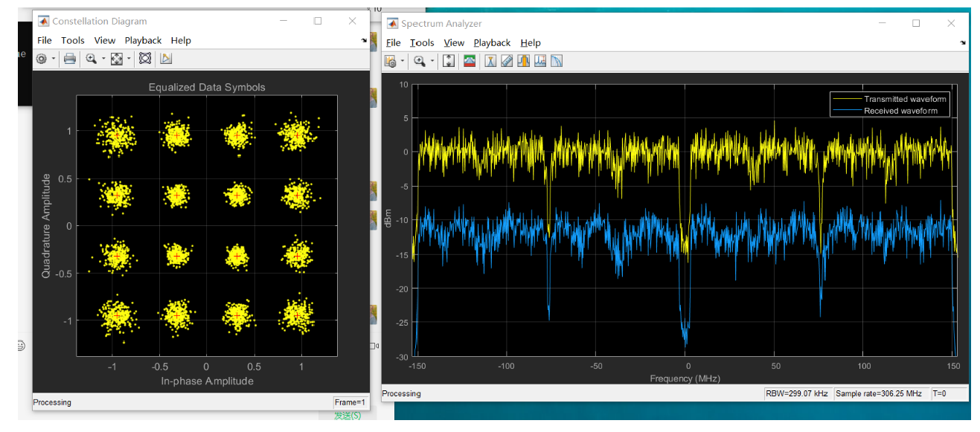Click Scale Axes Limits in Constellation Diagram

tap(117, 59)
